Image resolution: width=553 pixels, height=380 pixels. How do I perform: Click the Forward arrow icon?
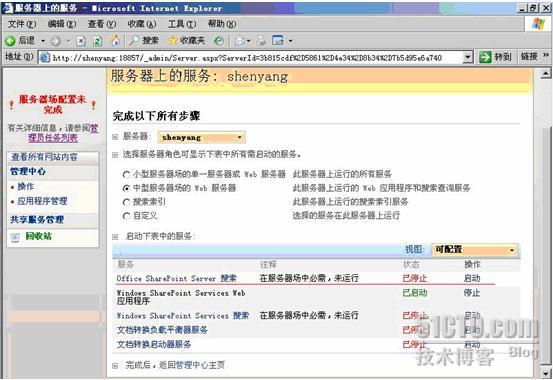coord(55,41)
